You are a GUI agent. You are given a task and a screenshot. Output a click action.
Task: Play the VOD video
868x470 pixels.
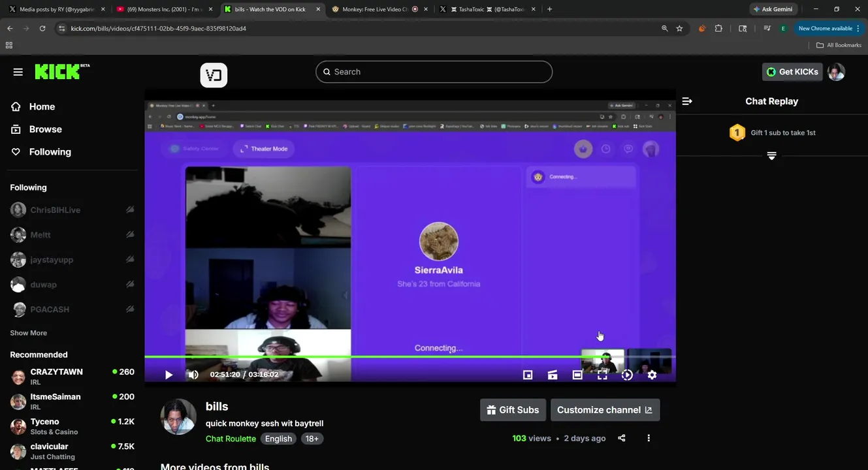coord(169,375)
